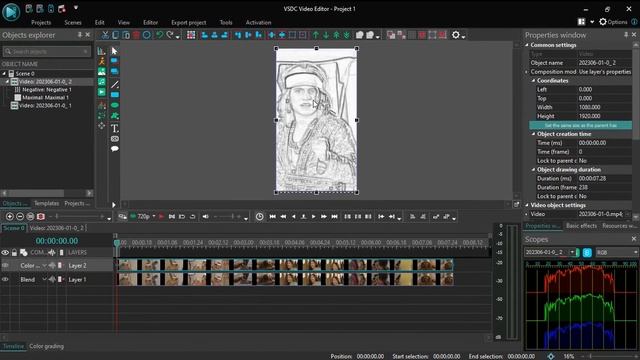The height and width of the screenshot is (360, 640).
Task: Click the speaker volume icon
Action: tap(206, 217)
